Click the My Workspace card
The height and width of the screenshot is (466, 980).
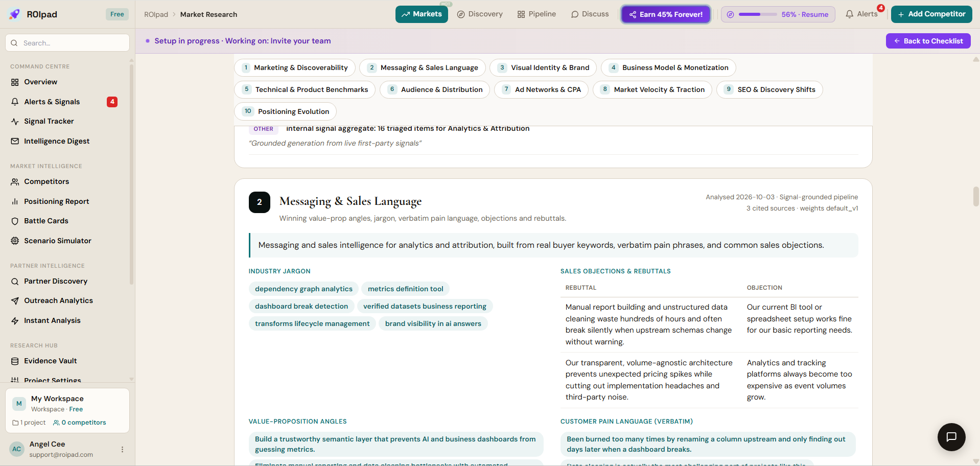[67, 410]
